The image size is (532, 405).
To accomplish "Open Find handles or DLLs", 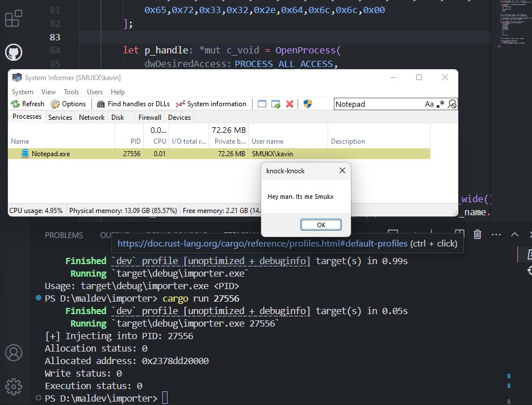I will click(x=133, y=104).
